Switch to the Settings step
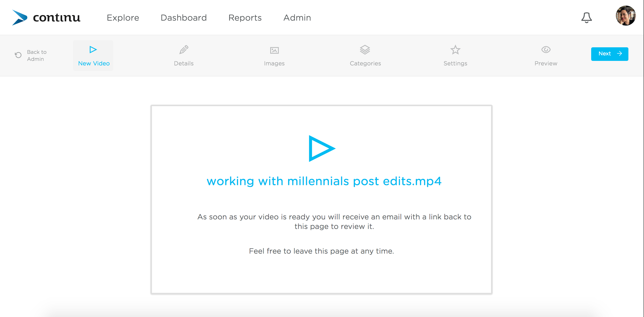 click(x=455, y=56)
